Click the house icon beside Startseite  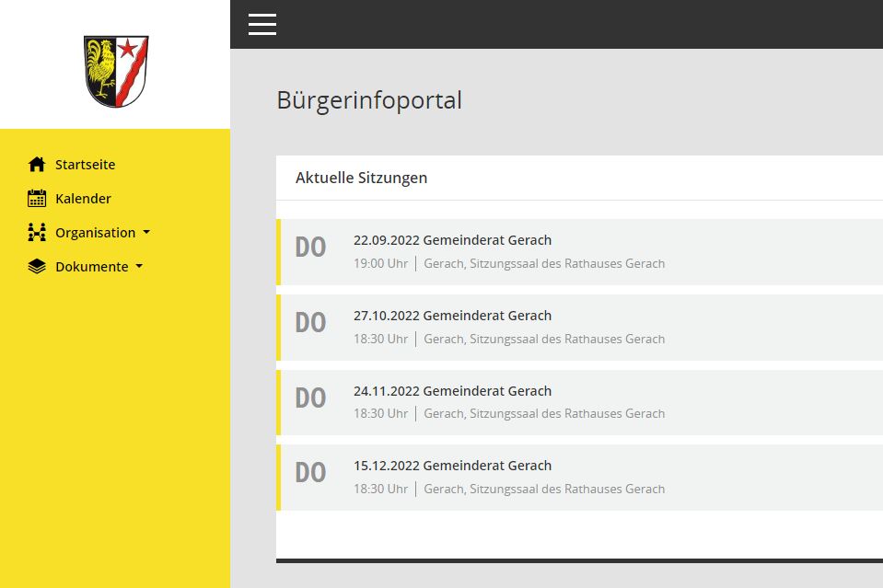pos(37,165)
